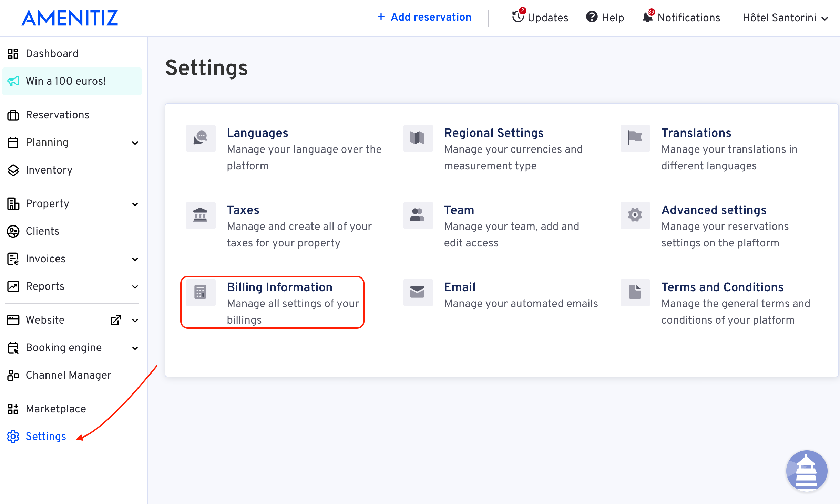Open Clients in sidebar
The width and height of the screenshot is (840, 504).
tap(42, 231)
